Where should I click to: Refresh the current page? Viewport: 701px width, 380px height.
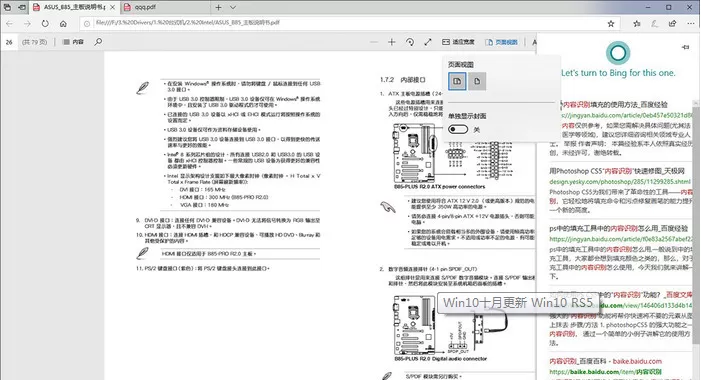coord(45,24)
